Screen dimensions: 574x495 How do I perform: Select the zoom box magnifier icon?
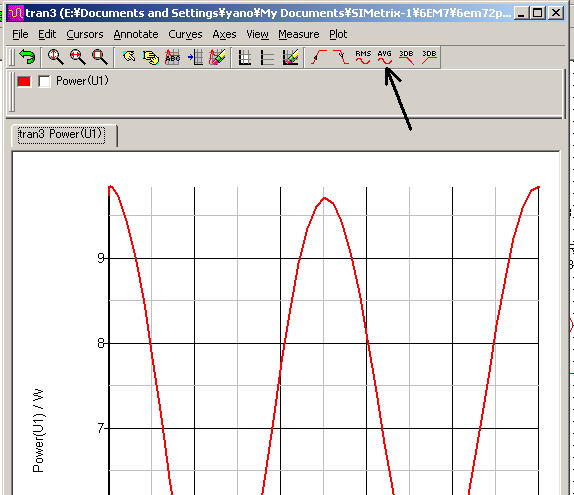[100, 57]
